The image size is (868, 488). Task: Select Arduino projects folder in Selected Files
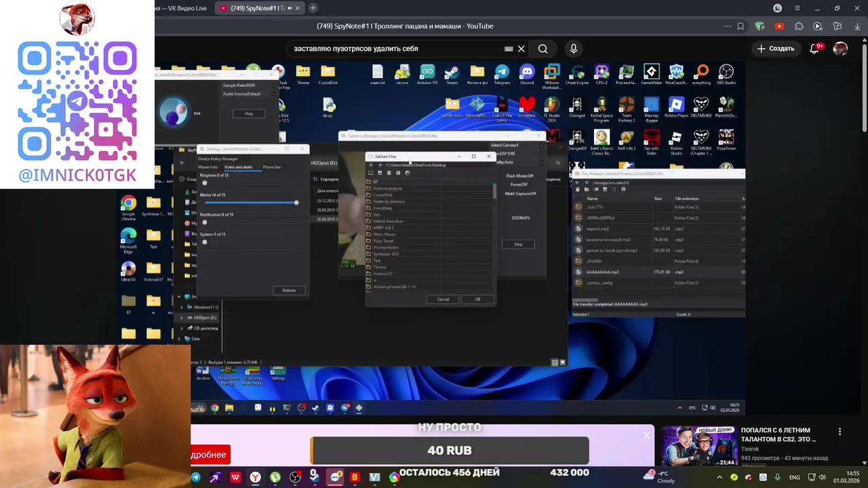[x=387, y=188]
